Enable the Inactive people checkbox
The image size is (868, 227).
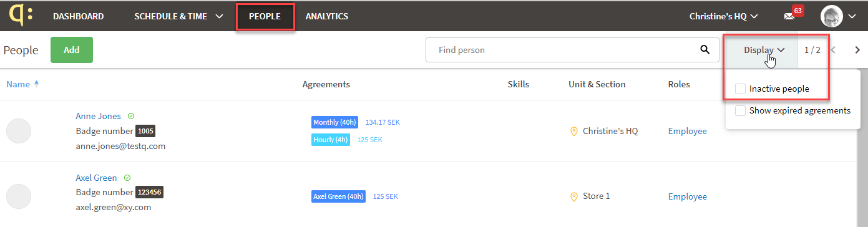tap(740, 89)
